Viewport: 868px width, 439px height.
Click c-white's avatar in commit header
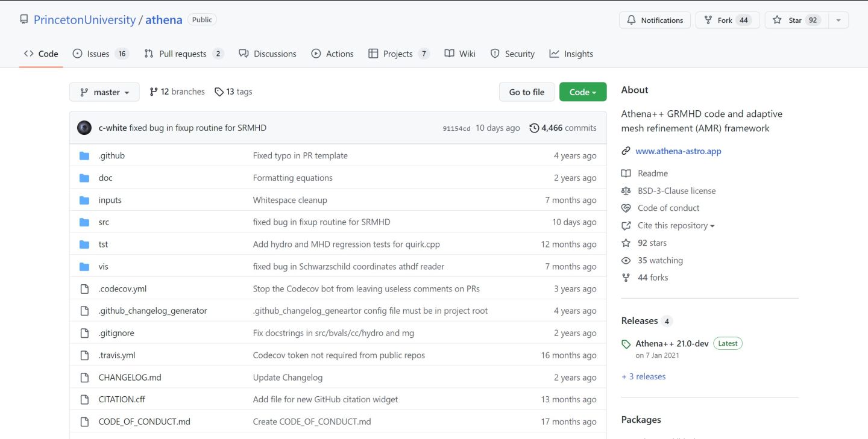(84, 128)
